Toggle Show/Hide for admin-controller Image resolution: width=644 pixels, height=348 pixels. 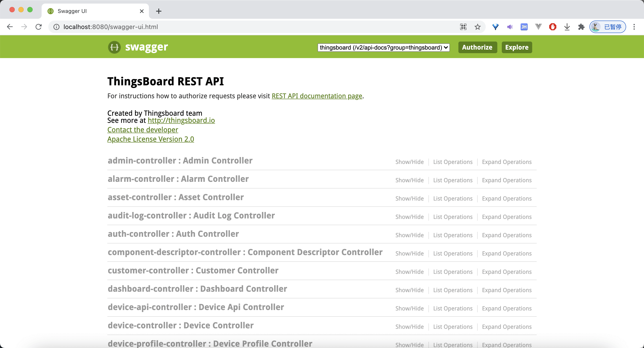point(409,162)
